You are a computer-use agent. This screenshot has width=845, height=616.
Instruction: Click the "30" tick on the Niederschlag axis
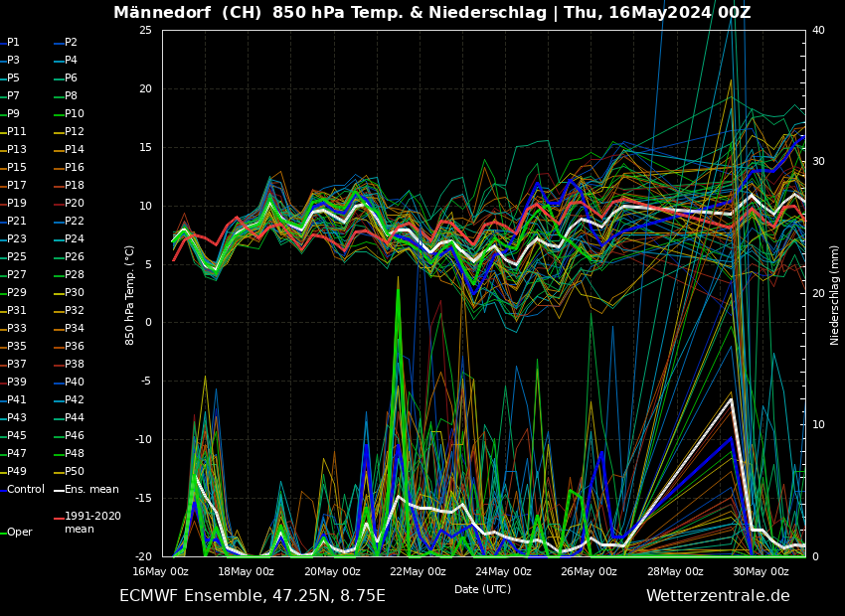pos(818,162)
